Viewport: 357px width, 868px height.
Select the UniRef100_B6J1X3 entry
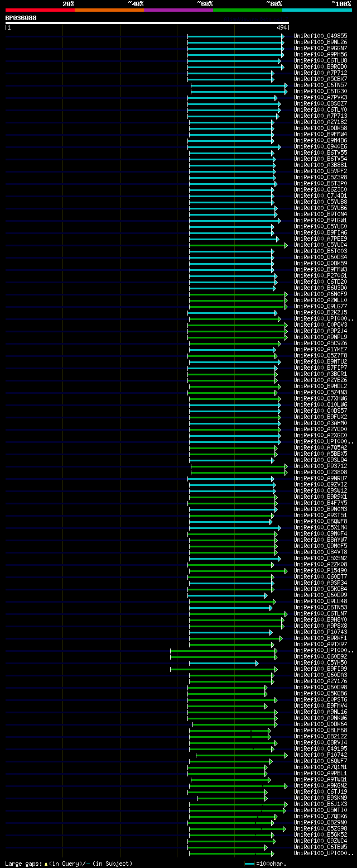(x=321, y=804)
